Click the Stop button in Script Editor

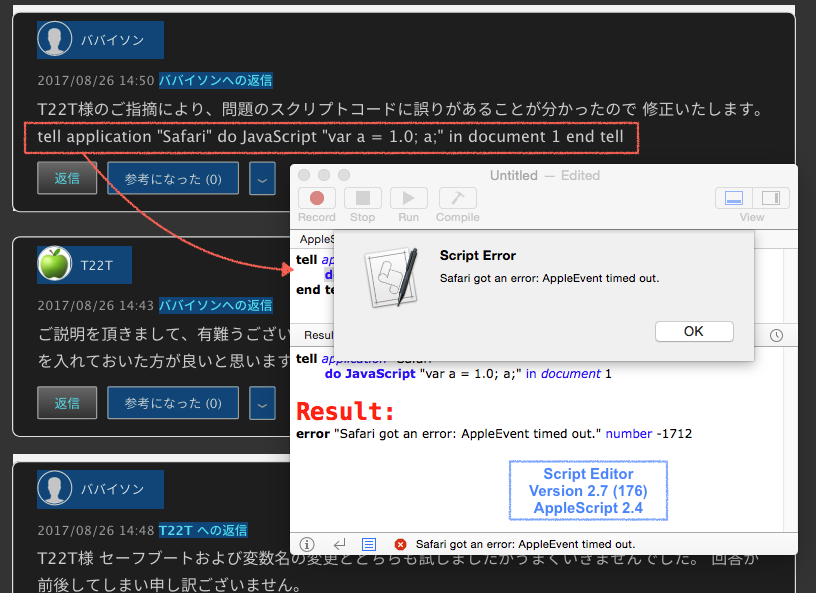(362, 198)
